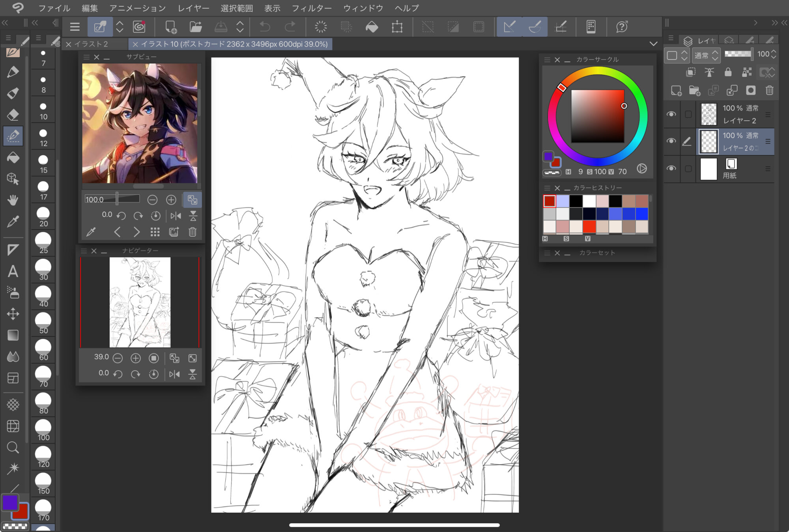Delete layer with trash icon in layer panel

point(769,91)
